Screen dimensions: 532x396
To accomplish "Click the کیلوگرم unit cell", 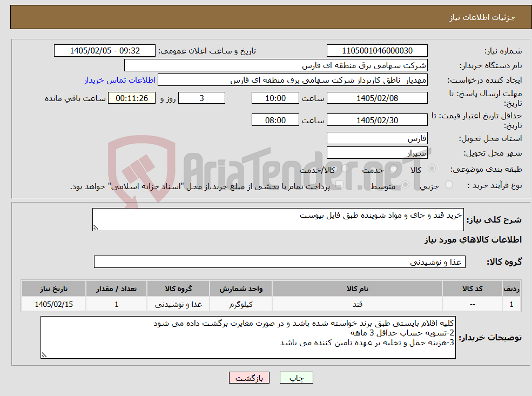I will point(241,304).
